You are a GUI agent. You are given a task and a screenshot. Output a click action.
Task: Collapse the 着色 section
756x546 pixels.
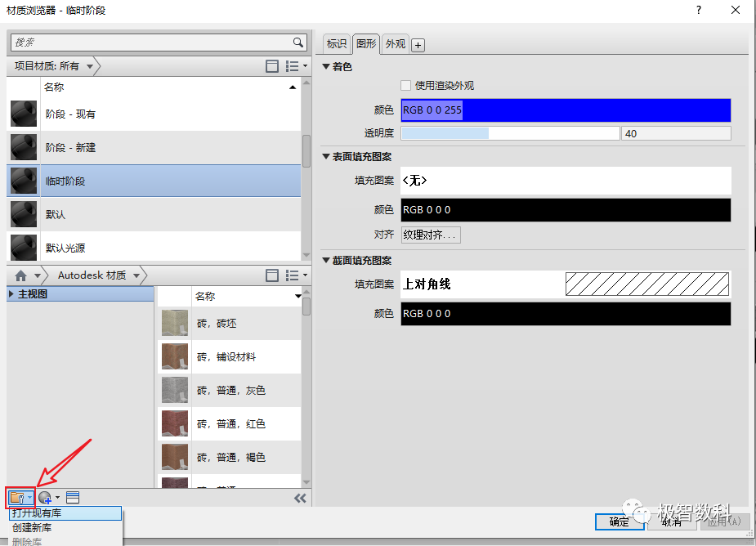326,66
